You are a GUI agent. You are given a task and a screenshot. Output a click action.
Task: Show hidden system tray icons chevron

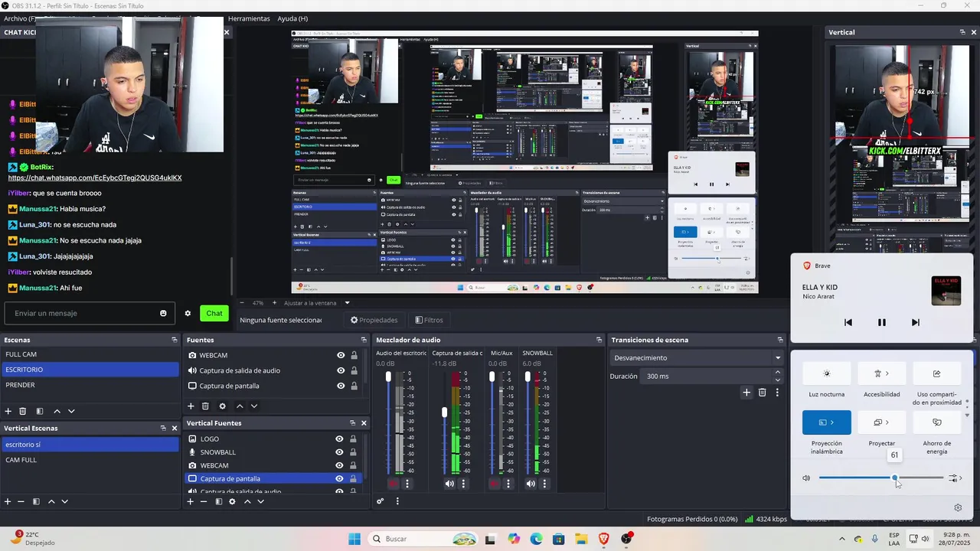click(x=842, y=539)
